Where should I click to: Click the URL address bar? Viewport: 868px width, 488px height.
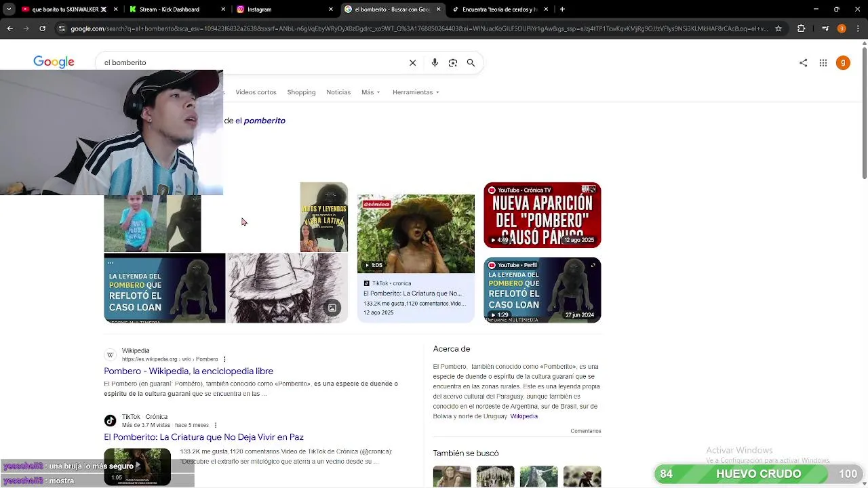(418, 28)
